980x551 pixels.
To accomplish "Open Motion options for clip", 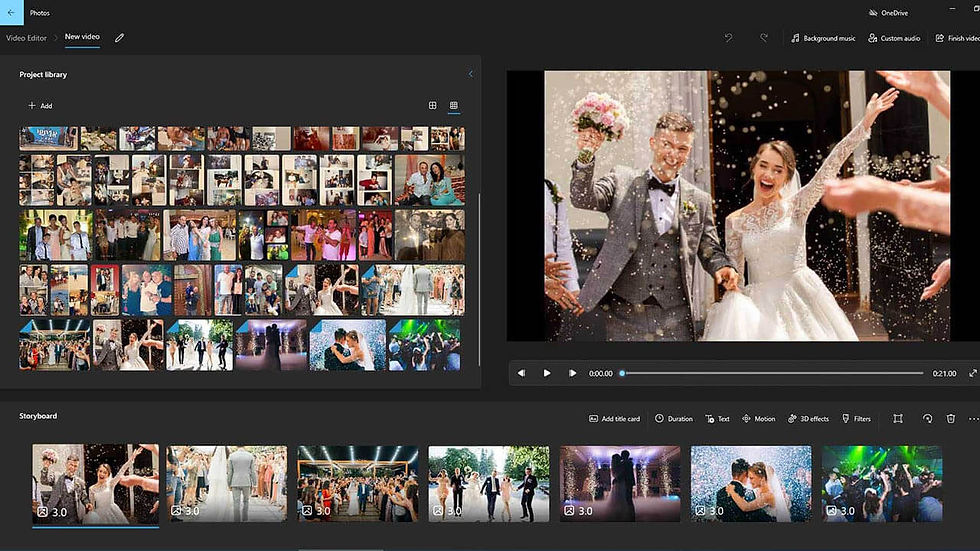I will point(758,419).
